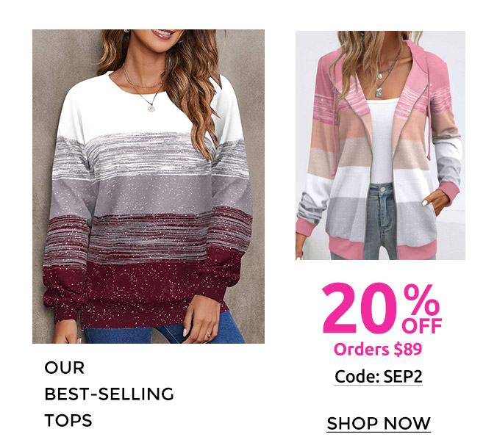Click the pink percent sign
The width and height of the screenshot is (497, 448).
[x=422, y=300]
